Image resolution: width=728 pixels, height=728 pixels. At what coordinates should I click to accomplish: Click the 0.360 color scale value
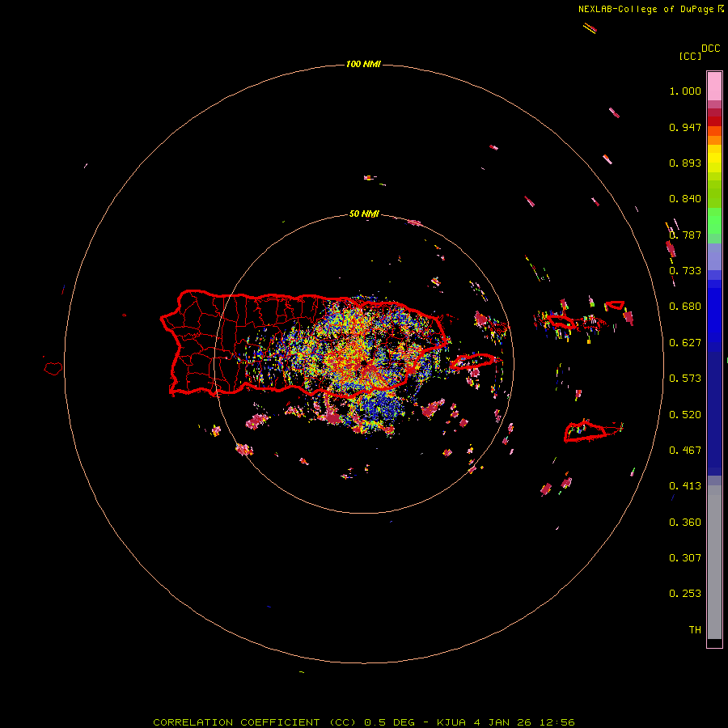[685, 523]
